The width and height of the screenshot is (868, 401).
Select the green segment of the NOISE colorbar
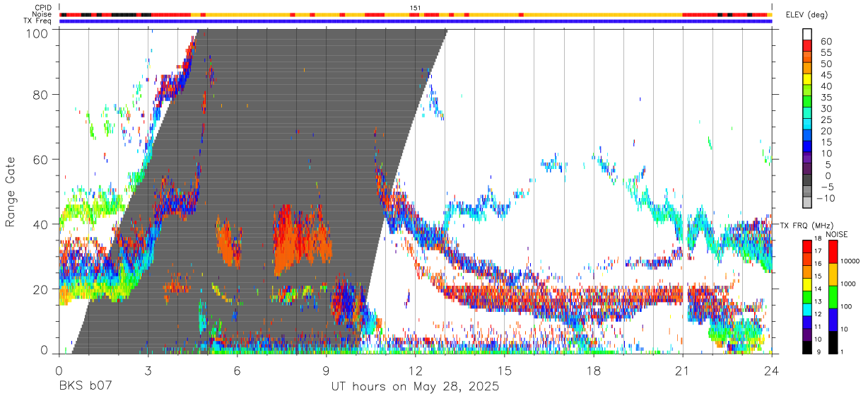[833, 297]
